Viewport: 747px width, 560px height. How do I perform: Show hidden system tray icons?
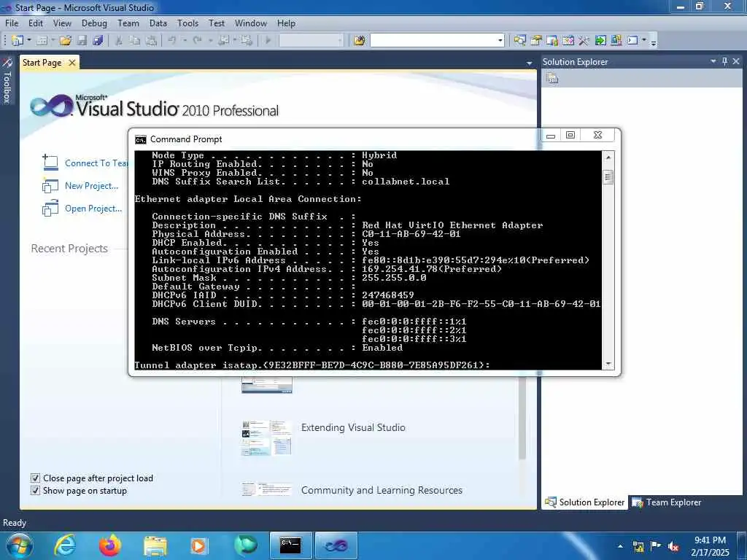point(620,547)
